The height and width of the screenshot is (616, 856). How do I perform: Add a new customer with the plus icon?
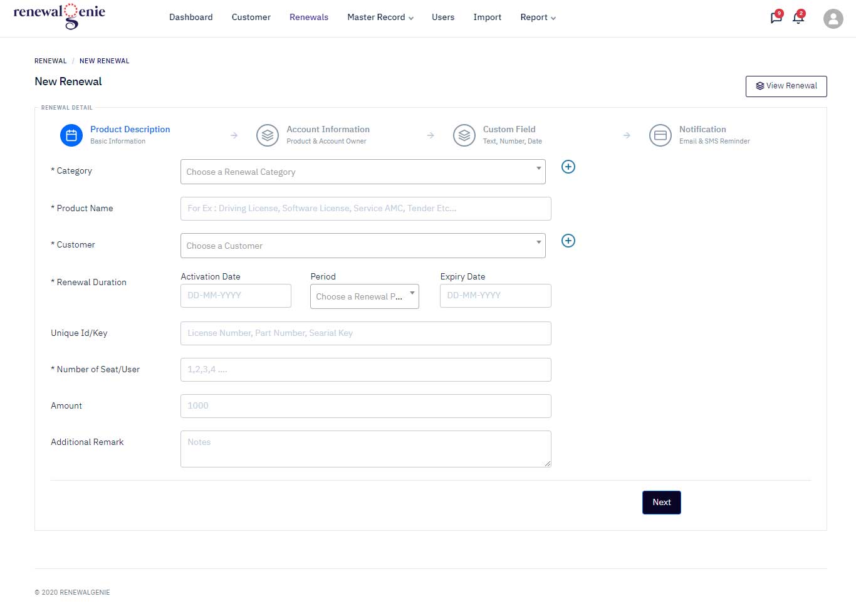pos(568,241)
